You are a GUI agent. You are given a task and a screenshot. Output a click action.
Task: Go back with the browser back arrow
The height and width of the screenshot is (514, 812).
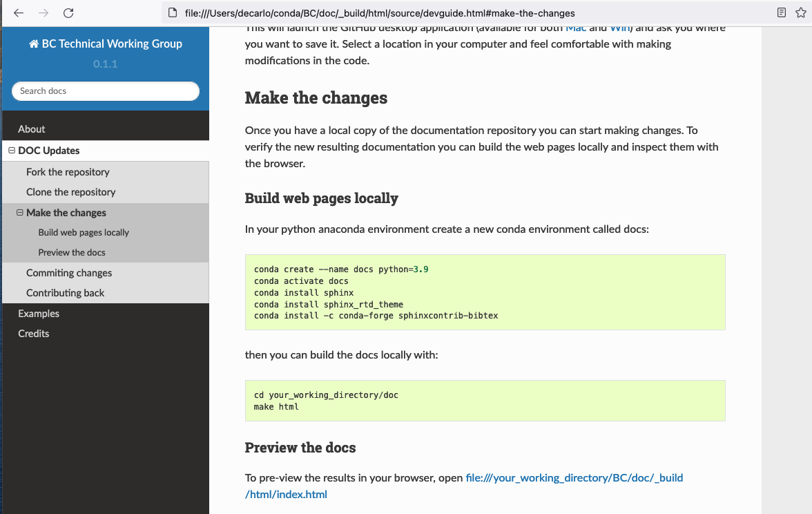coord(19,13)
